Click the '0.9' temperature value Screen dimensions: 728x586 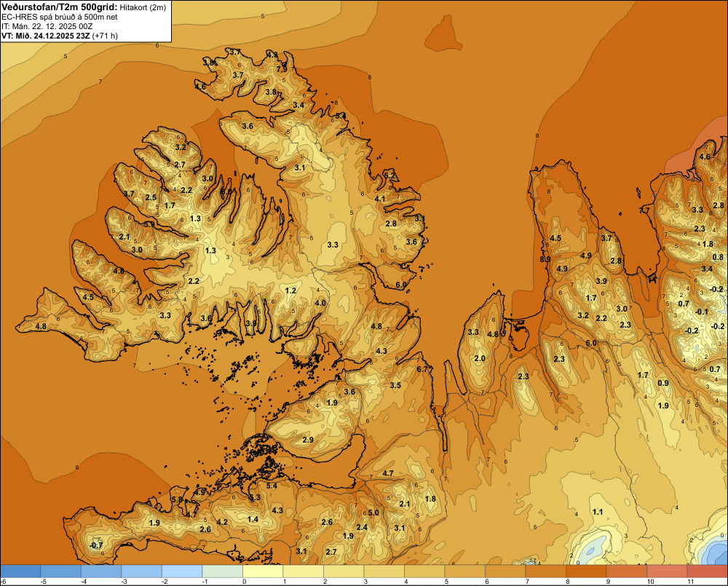pyautogui.click(x=663, y=383)
